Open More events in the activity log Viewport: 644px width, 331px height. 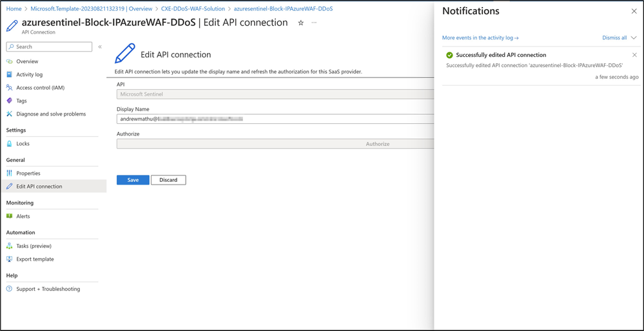(x=480, y=38)
